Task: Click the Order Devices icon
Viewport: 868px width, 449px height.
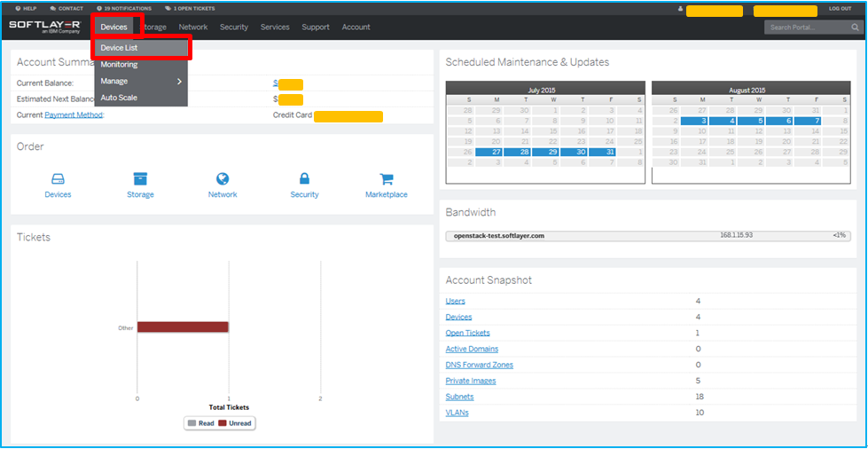Action: click(x=59, y=179)
